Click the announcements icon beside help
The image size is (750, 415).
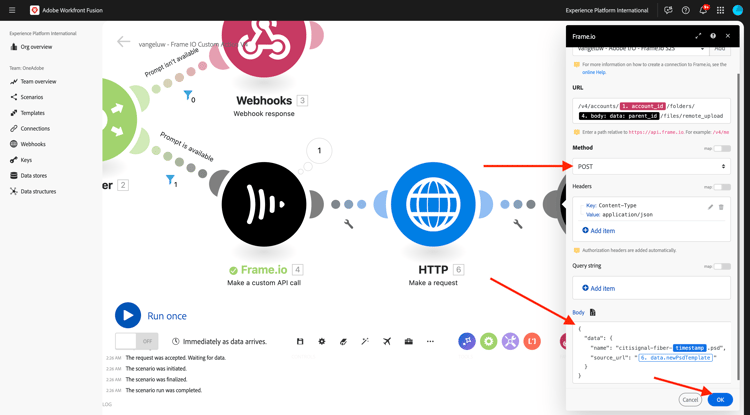click(x=668, y=10)
